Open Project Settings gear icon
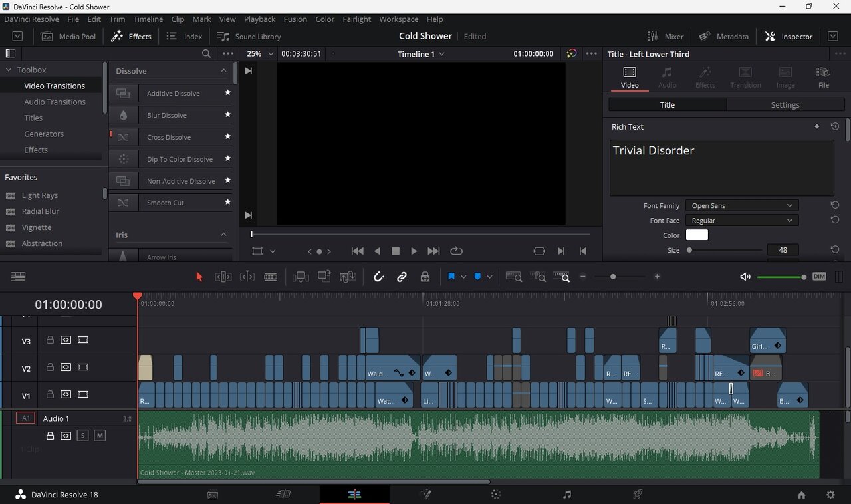Image resolution: width=851 pixels, height=504 pixels. (830, 495)
